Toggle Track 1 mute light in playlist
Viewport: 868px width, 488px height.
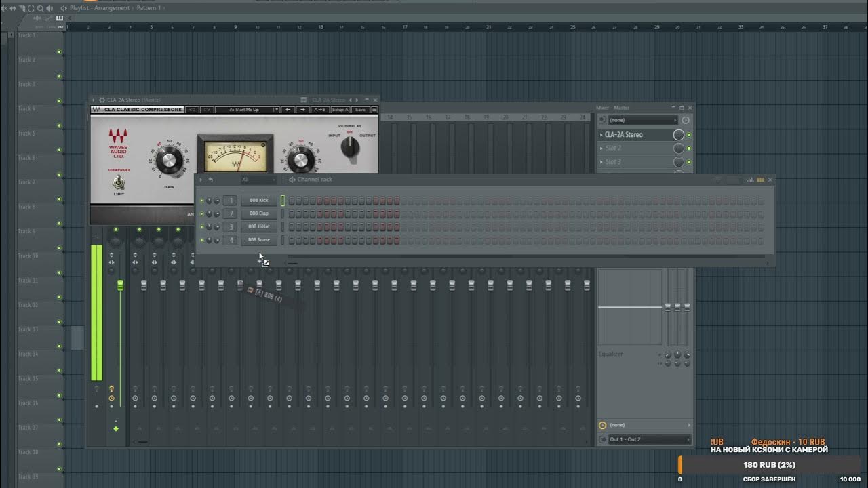60,52
